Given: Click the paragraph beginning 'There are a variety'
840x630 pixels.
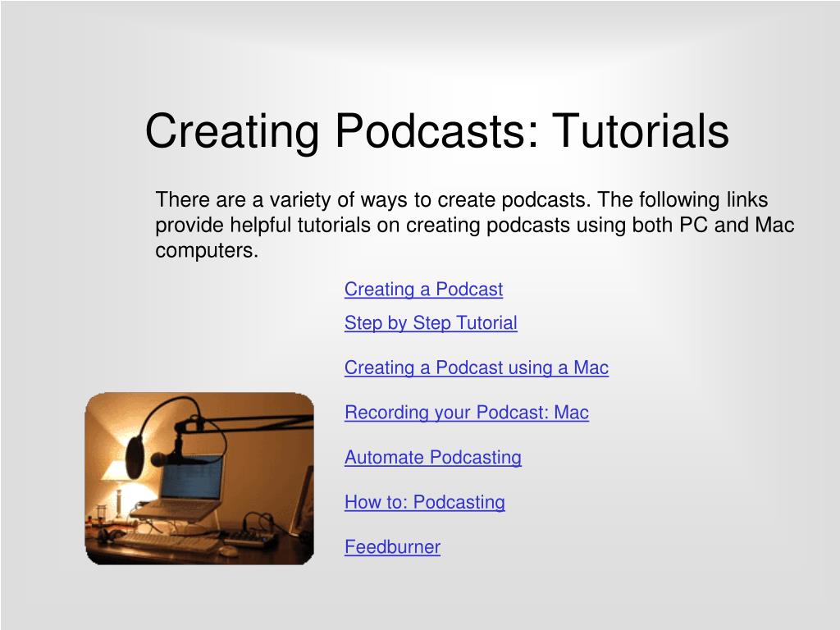Looking at the screenshot, I should [475, 225].
